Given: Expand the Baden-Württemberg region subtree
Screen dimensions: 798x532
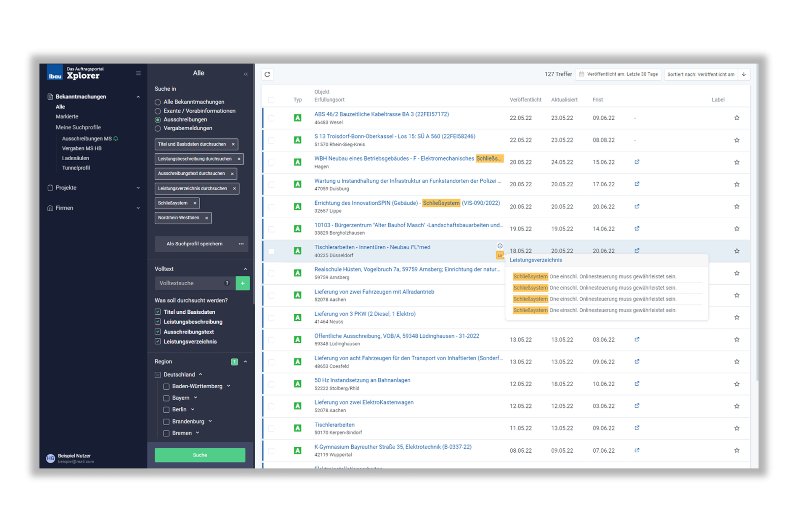Looking at the screenshot, I should coord(229,386).
